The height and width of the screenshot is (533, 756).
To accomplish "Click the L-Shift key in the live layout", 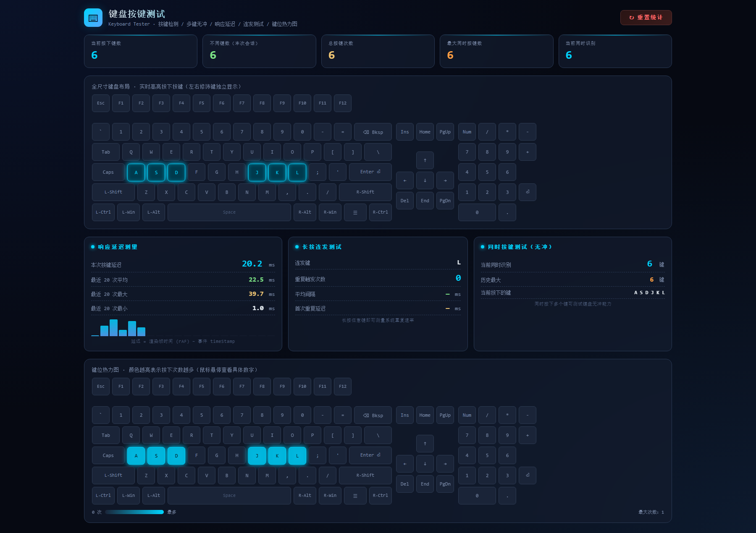I will (113, 192).
